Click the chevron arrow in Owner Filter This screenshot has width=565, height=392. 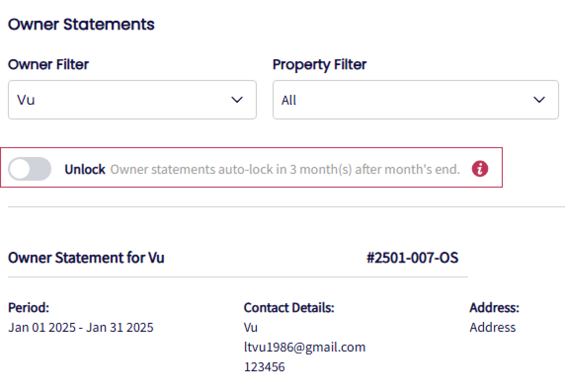237,100
